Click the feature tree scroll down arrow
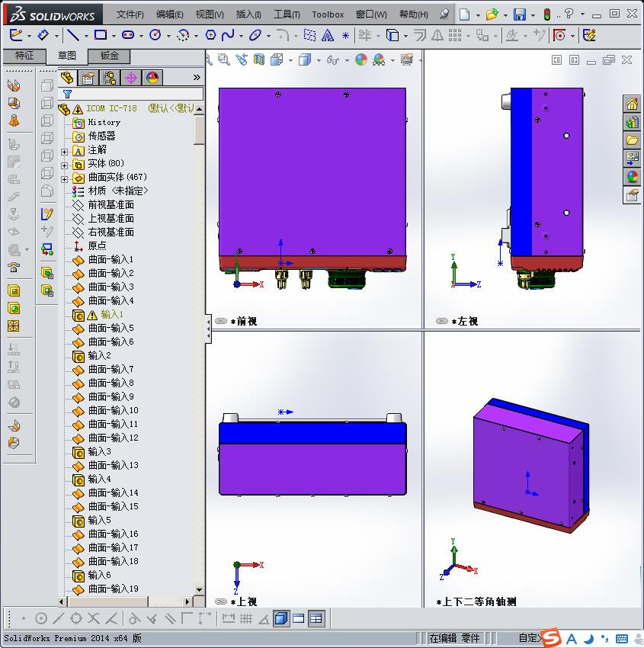The height and width of the screenshot is (648, 644). pos(199,590)
